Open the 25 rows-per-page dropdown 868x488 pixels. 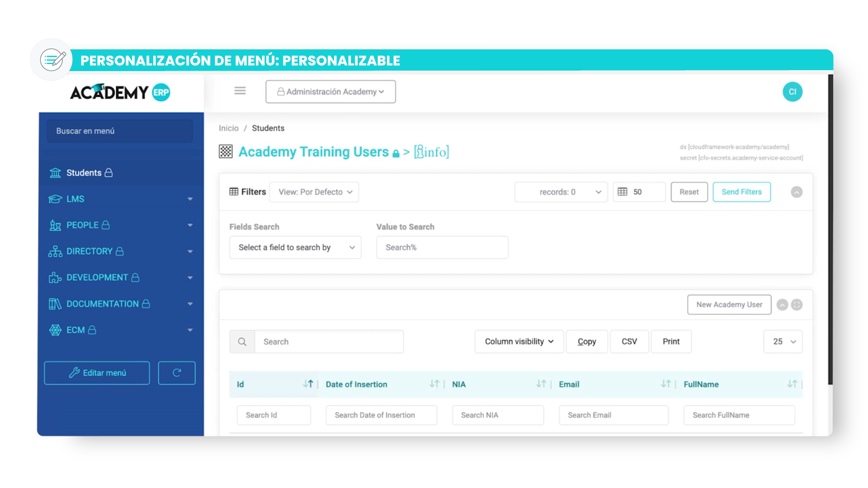[x=783, y=342]
